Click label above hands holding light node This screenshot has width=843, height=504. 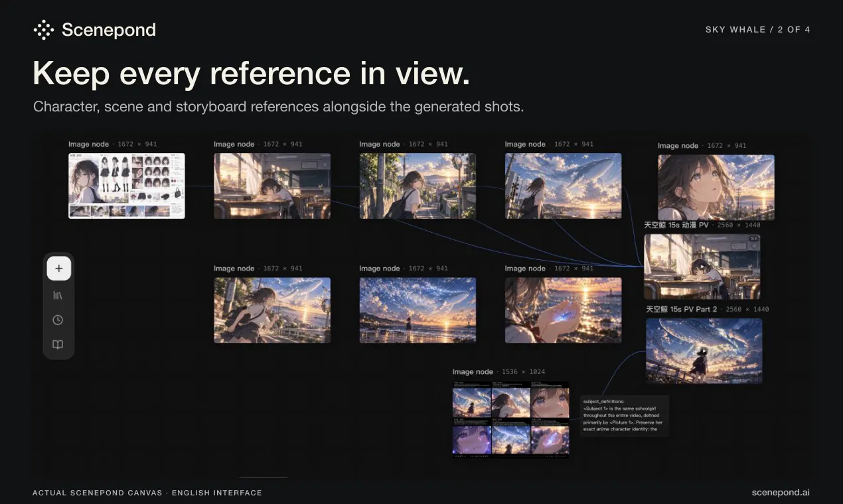point(549,269)
